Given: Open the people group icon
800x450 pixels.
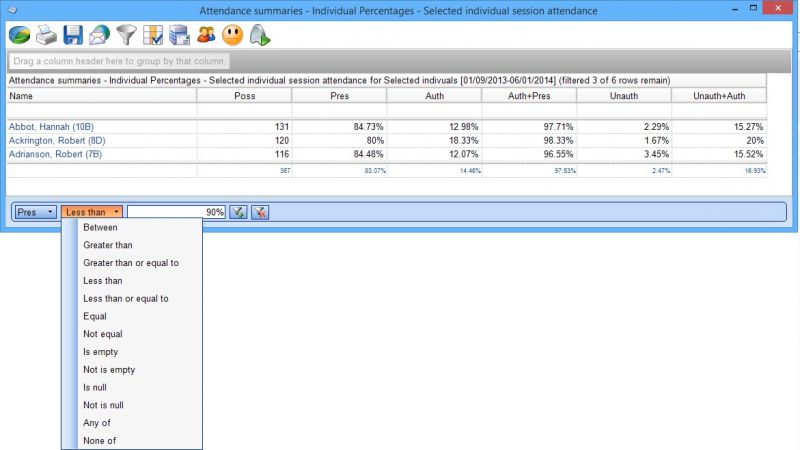Looking at the screenshot, I should (x=206, y=35).
